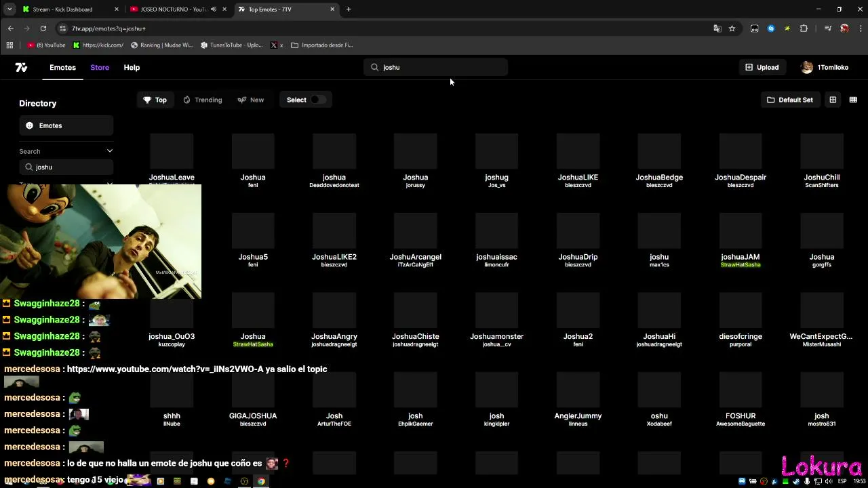This screenshot has width=868, height=488.
Task: Go back to the previous page
Action: click(11, 28)
